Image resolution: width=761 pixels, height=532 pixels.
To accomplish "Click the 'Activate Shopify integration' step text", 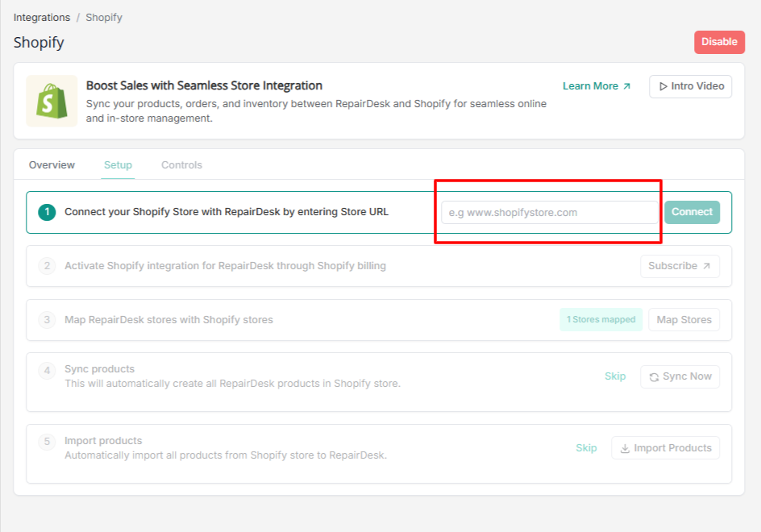I will click(225, 266).
